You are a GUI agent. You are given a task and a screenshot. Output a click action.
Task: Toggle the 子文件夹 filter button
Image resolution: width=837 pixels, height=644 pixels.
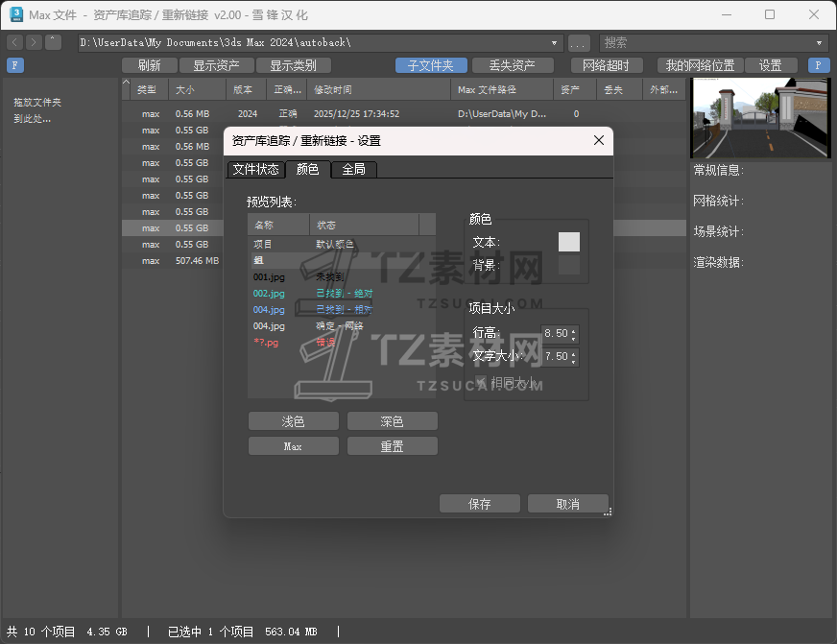pyautogui.click(x=432, y=64)
